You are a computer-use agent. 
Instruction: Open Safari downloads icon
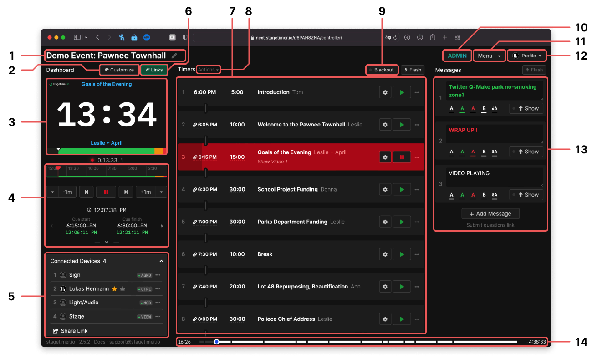click(x=408, y=37)
